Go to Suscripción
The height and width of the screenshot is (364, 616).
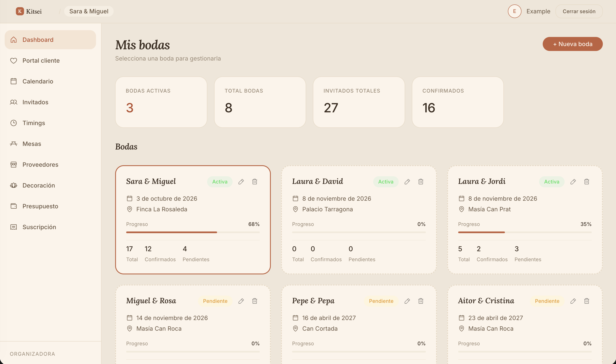tap(50, 227)
